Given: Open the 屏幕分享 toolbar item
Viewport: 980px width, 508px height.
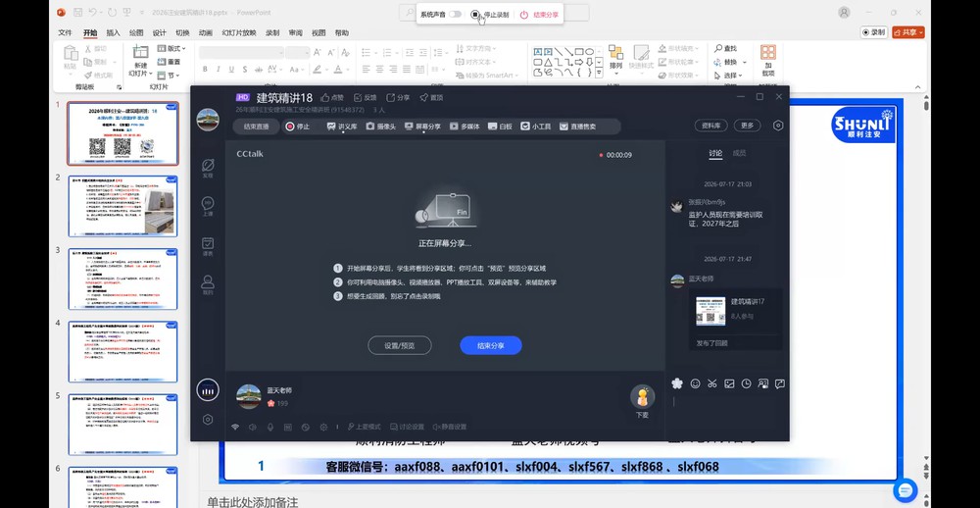Looking at the screenshot, I should [x=422, y=127].
